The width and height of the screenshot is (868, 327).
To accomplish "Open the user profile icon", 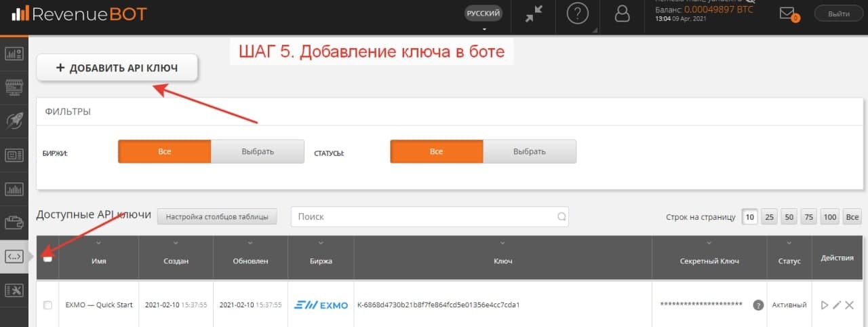I will tap(622, 14).
